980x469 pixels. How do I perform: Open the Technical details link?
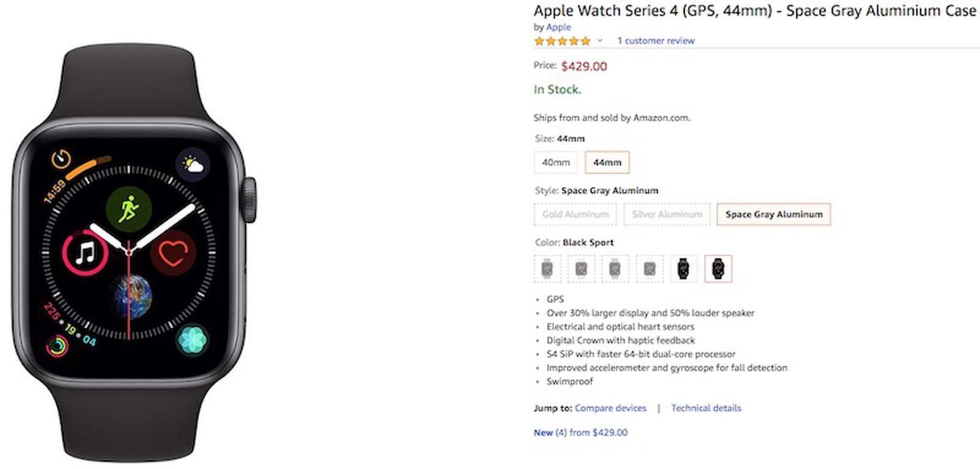coord(706,408)
